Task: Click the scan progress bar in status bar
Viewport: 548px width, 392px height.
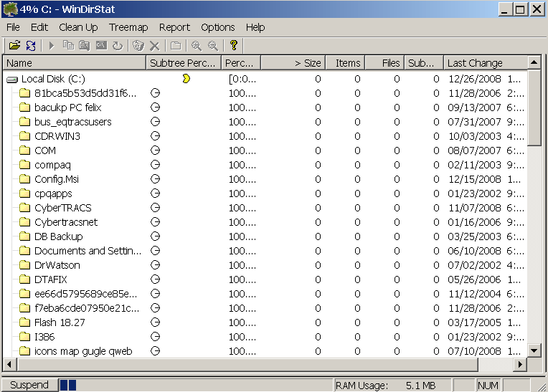Action: [67, 386]
